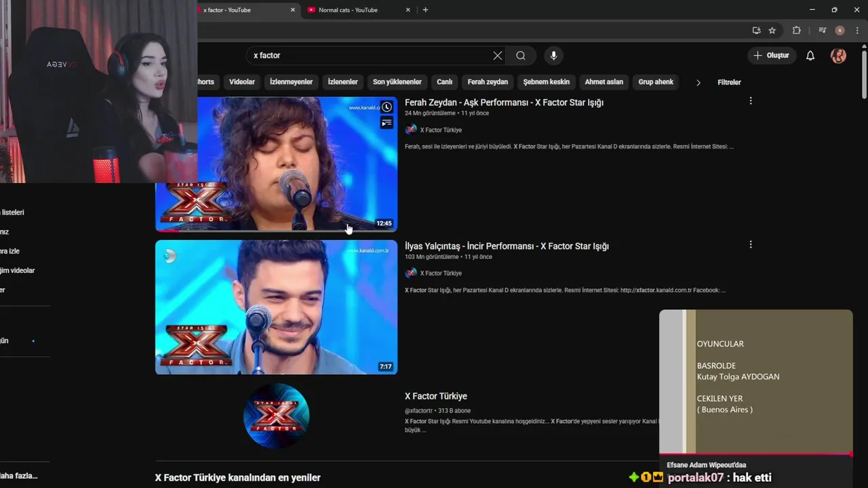Click the Ferah Zeydan video description snippet
The width and height of the screenshot is (868, 488).
(x=569, y=146)
